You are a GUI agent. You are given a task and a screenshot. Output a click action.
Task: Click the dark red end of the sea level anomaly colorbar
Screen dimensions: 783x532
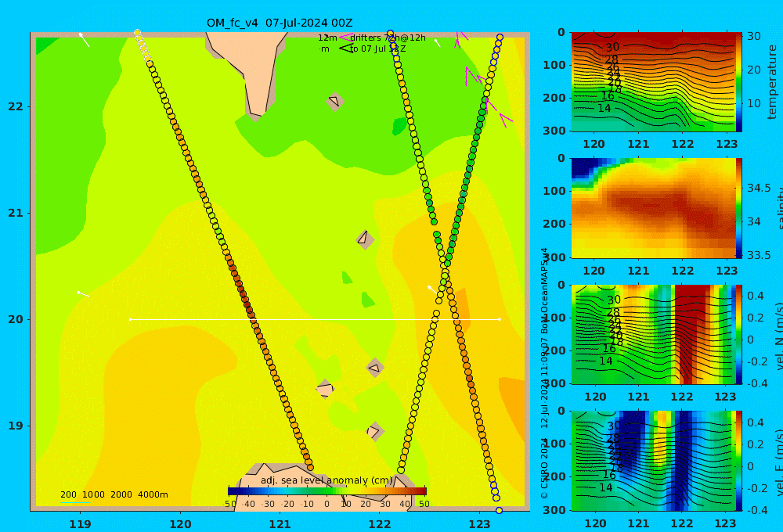coord(423,491)
